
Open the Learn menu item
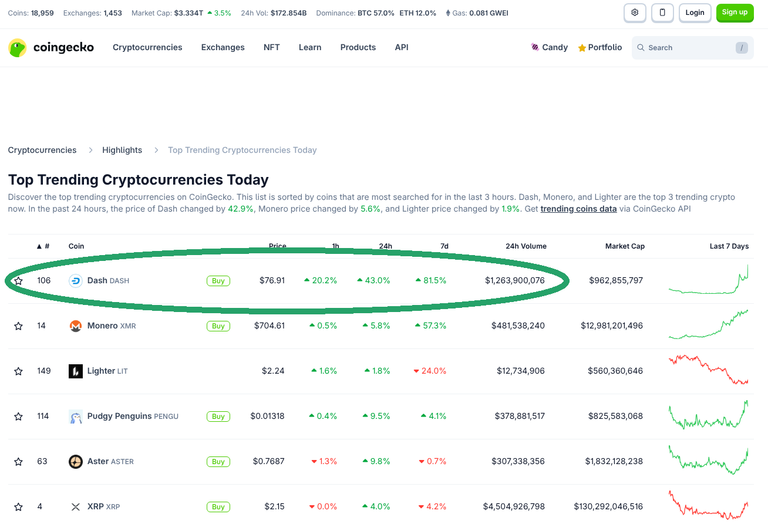click(x=310, y=47)
